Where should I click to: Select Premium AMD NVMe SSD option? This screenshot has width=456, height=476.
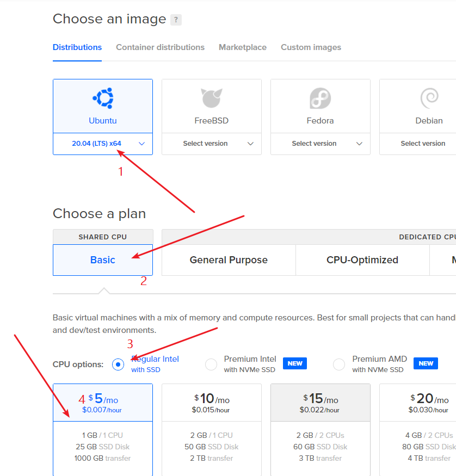[339, 364]
